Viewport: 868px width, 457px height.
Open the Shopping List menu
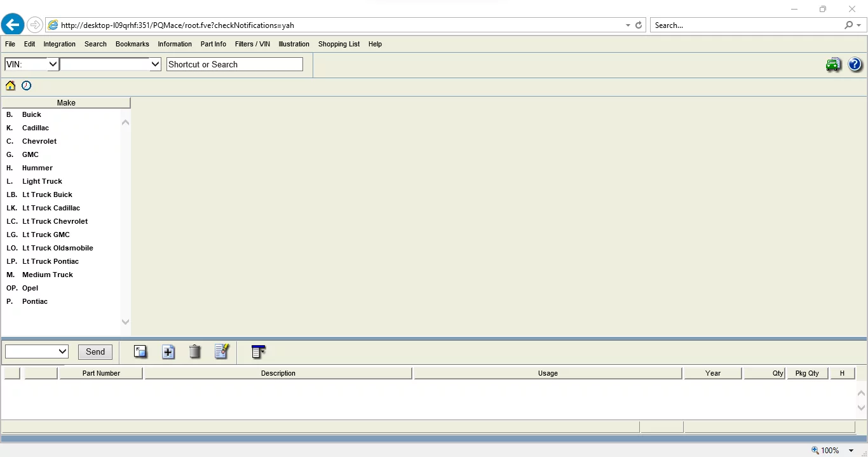pyautogui.click(x=339, y=44)
